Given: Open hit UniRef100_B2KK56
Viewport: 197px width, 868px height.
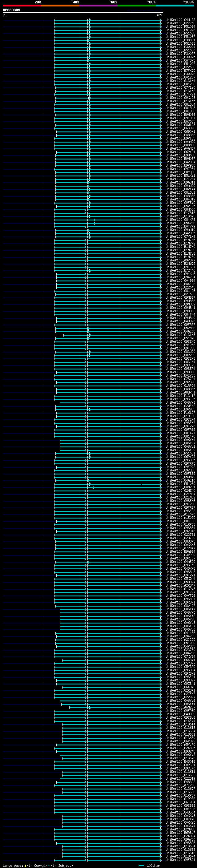Looking at the screenshot, I should coord(180,23).
